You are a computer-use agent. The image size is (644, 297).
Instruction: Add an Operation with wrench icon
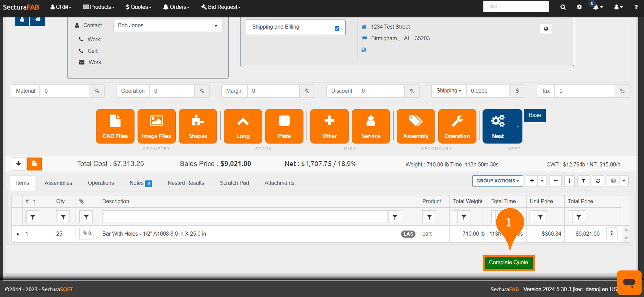pos(457,126)
